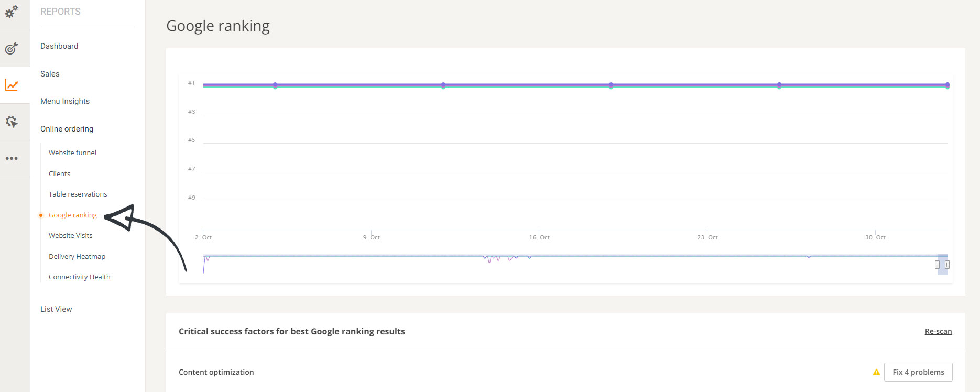Open Connectivity Health report
This screenshot has height=392, width=980.
[79, 277]
